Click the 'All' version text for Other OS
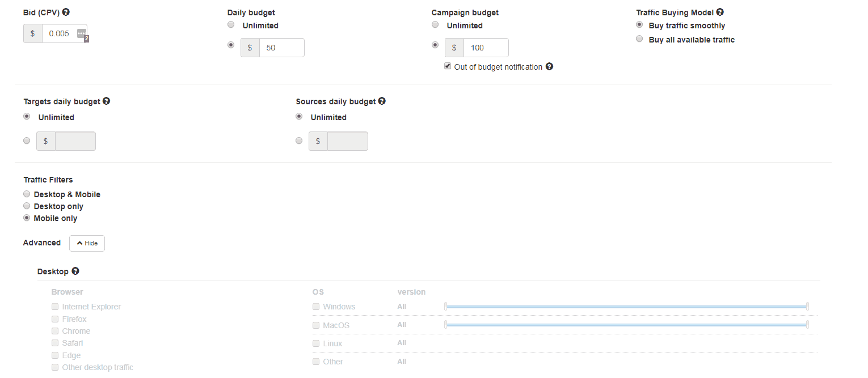 coord(402,362)
